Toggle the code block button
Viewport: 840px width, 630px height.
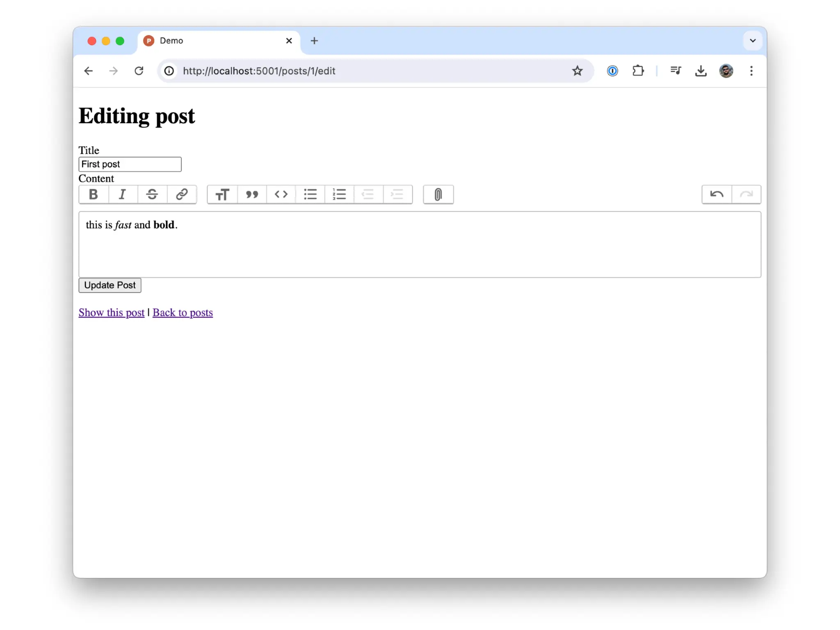[281, 194]
